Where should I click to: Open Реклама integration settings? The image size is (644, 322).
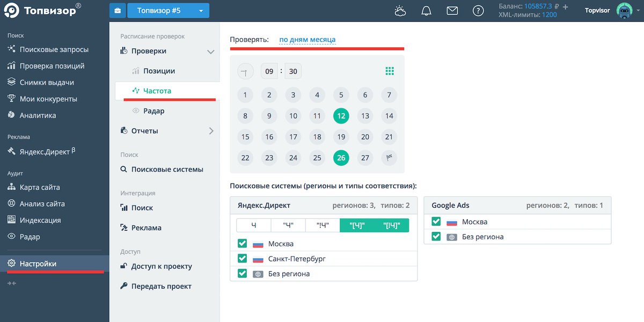point(146,228)
